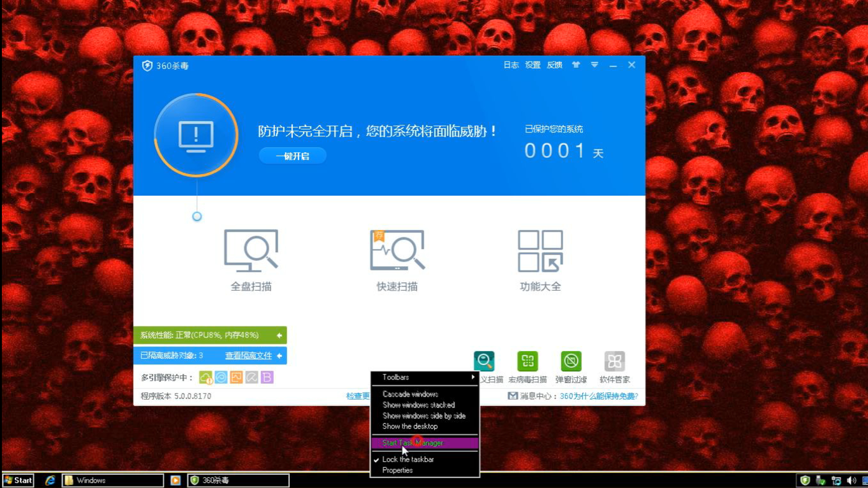Launch the quick scan icon
The height and width of the screenshot is (488, 868).
coord(397,250)
